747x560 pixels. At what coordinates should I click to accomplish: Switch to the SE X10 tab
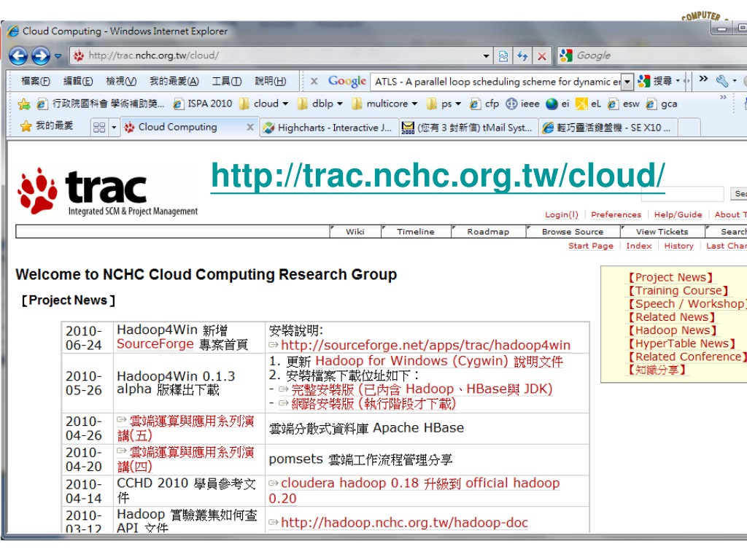[x=608, y=128]
